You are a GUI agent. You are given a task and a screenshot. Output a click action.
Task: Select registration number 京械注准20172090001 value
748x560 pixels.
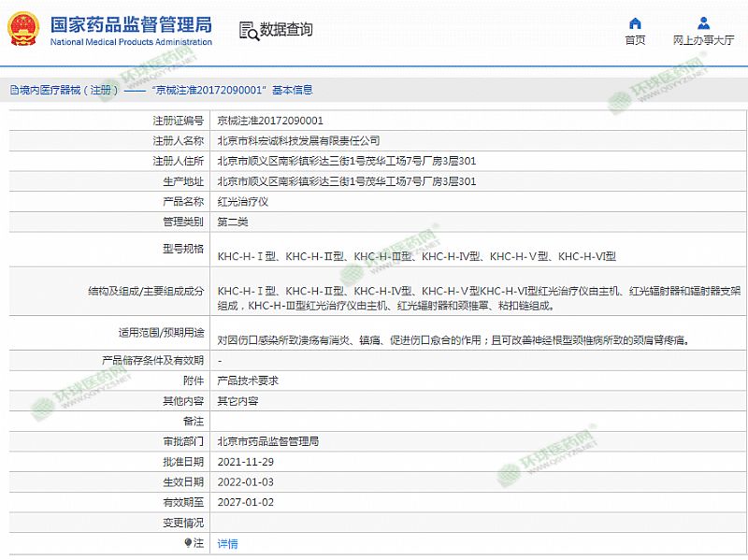coord(270,121)
